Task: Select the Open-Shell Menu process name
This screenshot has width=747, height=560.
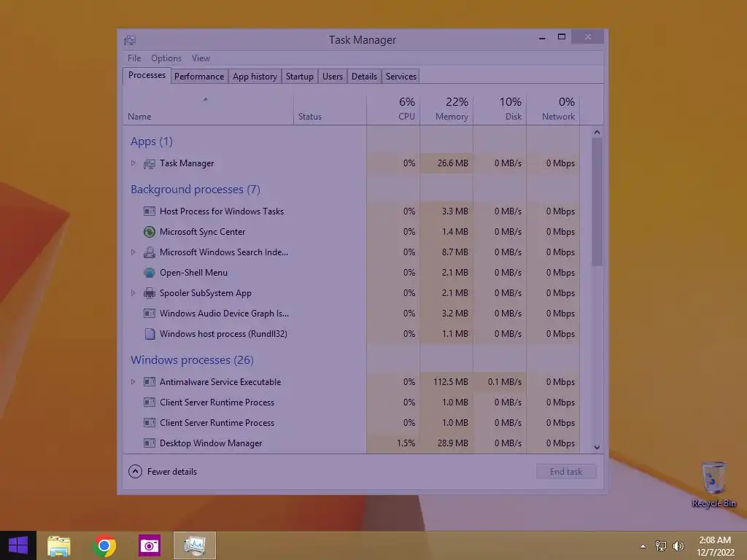Action: 193,273
